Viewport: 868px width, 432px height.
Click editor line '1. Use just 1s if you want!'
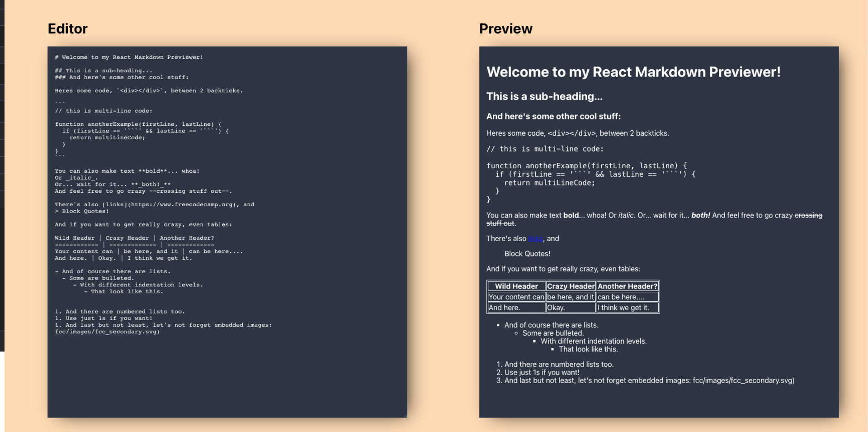coord(104,318)
